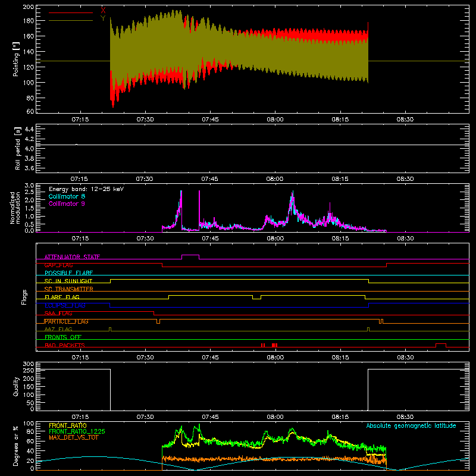
Task: Click the magenta 'Collimator 9' legend entry
Action: point(67,203)
